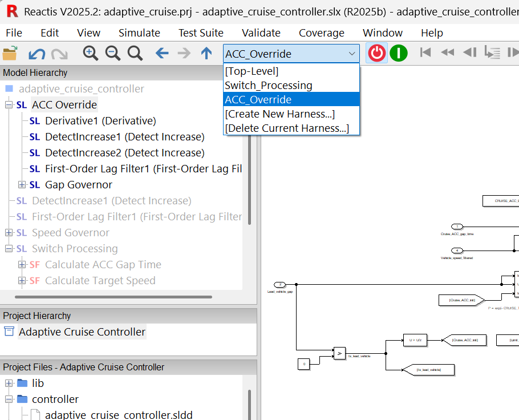Click the undo arrow icon
Image resolution: width=519 pixels, height=420 pixels.
pyautogui.click(x=36, y=52)
